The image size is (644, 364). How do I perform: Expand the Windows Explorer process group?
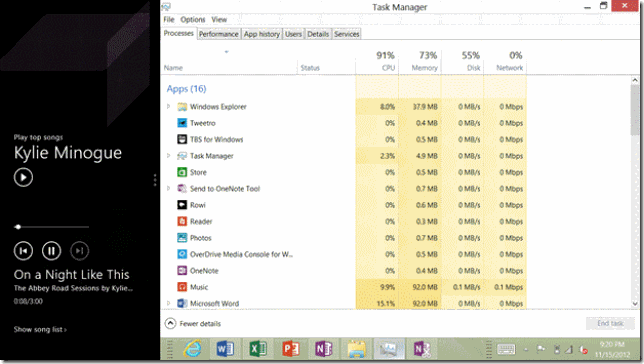tap(168, 106)
